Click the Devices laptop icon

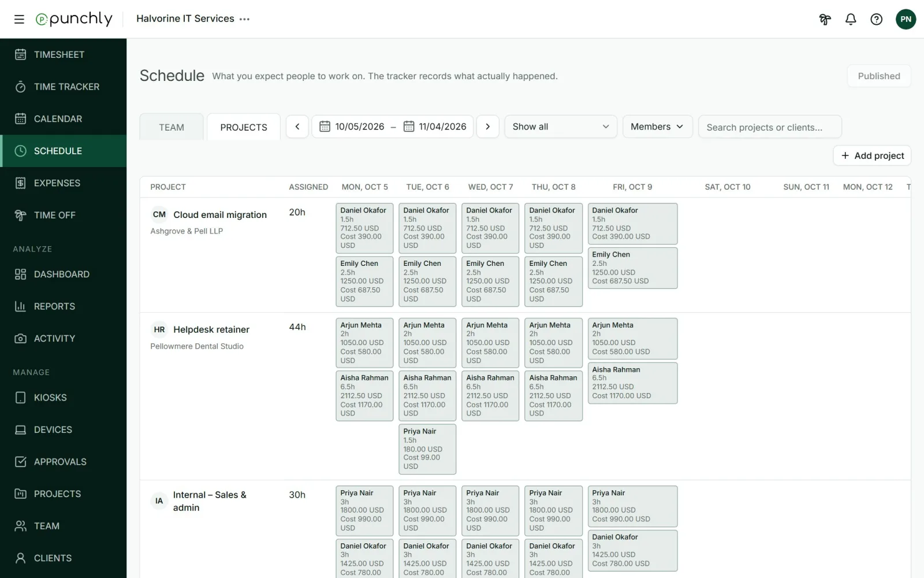[20, 429]
